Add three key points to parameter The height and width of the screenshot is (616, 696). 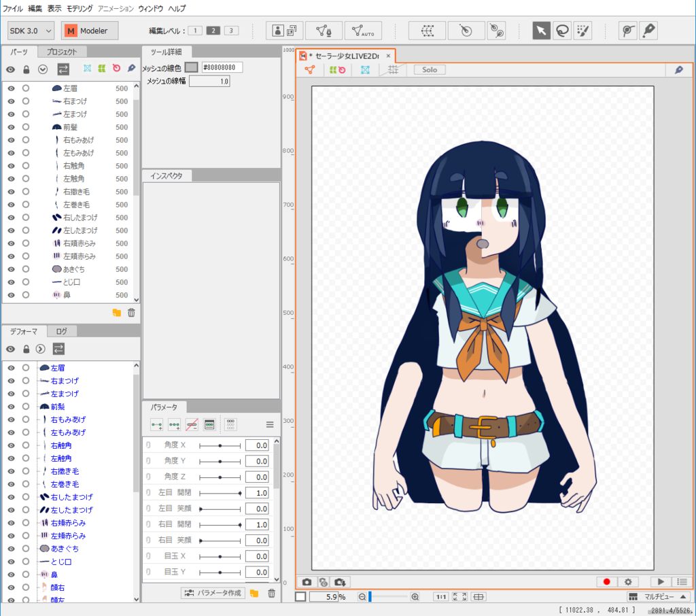[174, 424]
